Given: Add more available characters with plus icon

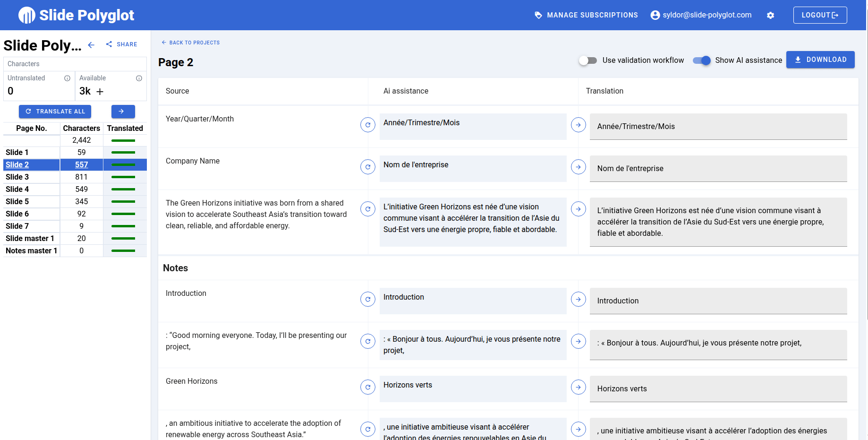Looking at the screenshot, I should tap(100, 92).
